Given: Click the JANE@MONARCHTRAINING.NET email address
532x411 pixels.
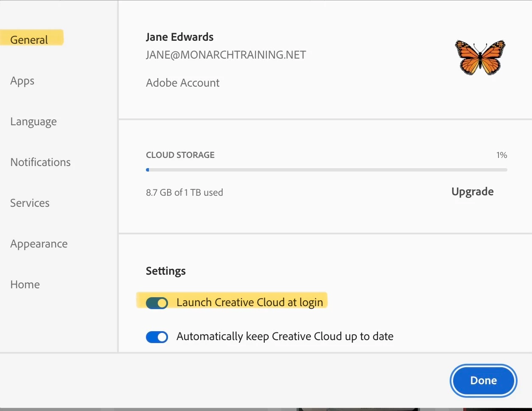Looking at the screenshot, I should [226, 55].
